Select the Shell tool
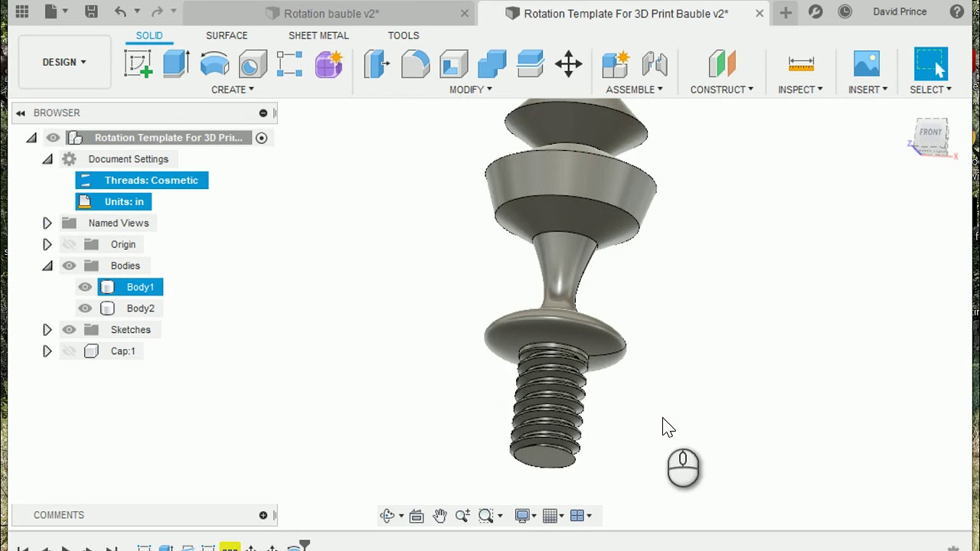The width and height of the screenshot is (980, 551). click(x=453, y=64)
